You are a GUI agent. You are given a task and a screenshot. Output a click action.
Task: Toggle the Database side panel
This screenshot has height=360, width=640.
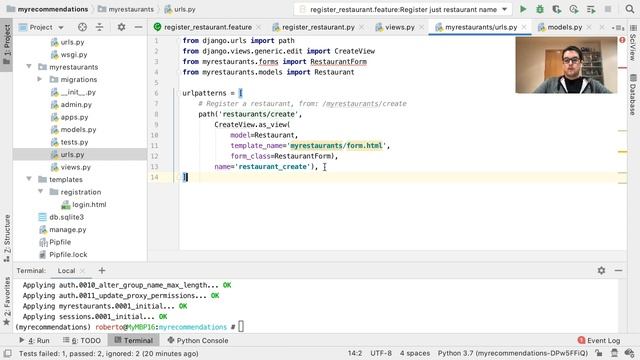(x=633, y=95)
